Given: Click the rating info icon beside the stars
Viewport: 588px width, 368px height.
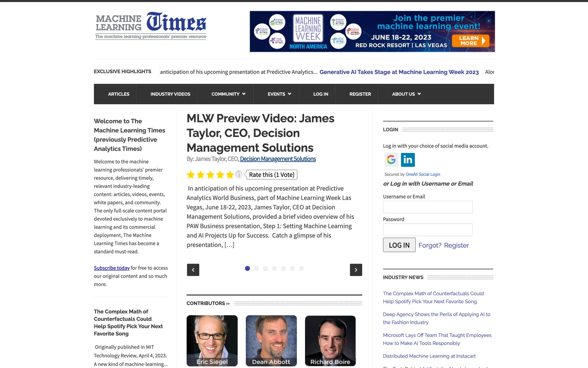Looking at the screenshot, I should click(x=239, y=175).
